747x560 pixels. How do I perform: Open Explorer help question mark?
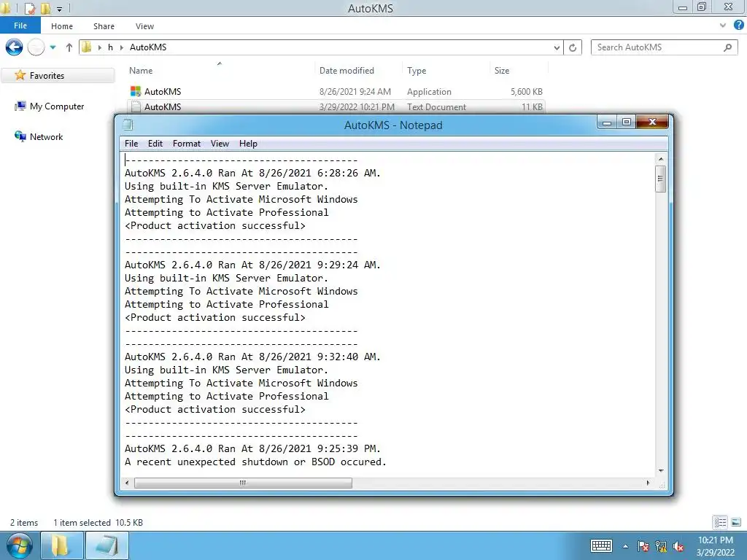click(738, 26)
